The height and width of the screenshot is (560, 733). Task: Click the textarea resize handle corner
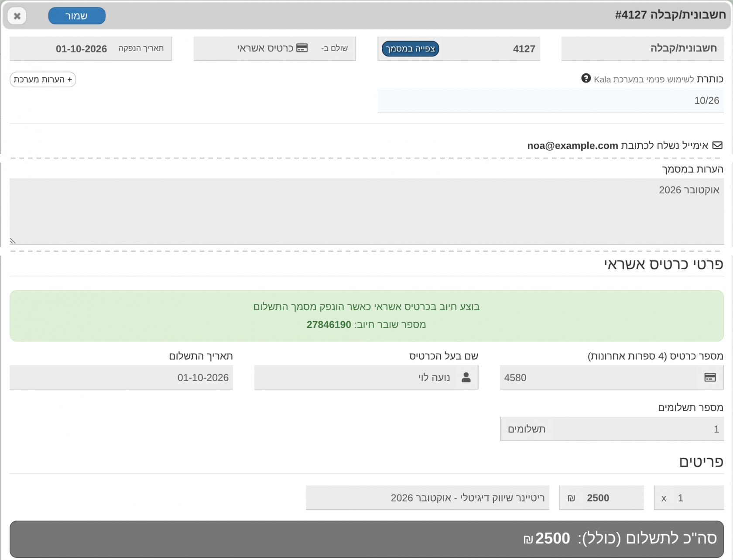(x=13, y=241)
